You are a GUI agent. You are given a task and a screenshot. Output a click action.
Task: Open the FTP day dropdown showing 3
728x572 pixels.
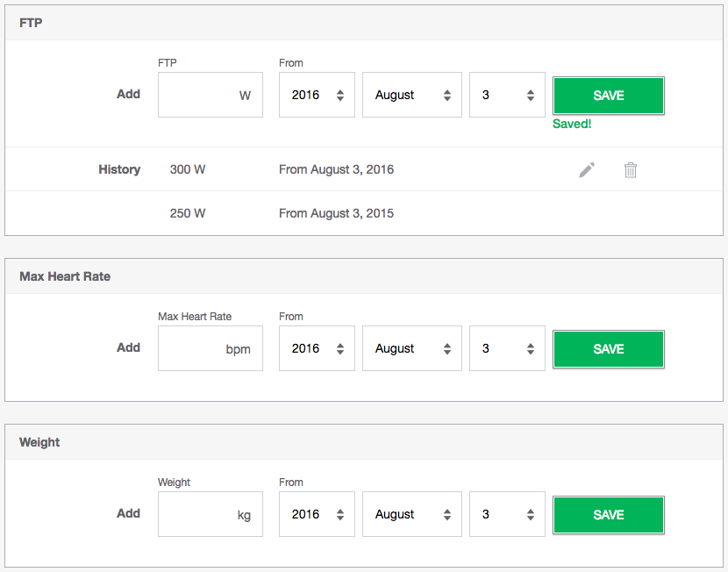point(507,95)
